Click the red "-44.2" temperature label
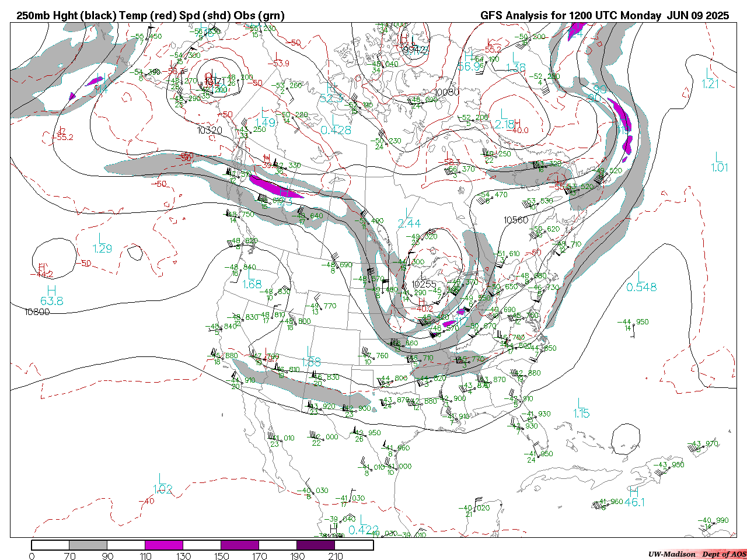Screen dimensions: 747x560 click(42, 274)
